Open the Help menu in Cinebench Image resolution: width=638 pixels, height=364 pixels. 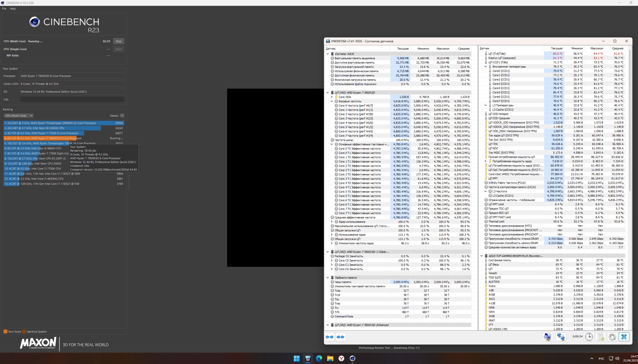pos(13,9)
